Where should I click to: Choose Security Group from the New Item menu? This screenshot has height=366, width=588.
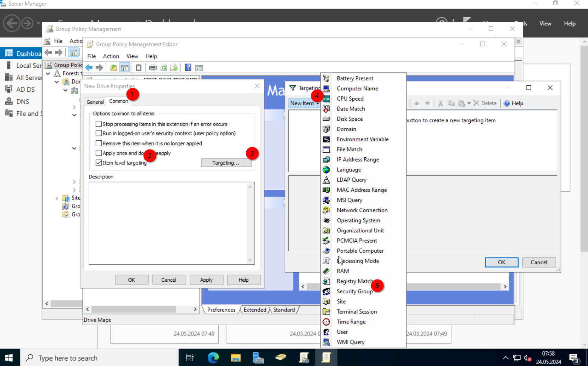(363, 291)
